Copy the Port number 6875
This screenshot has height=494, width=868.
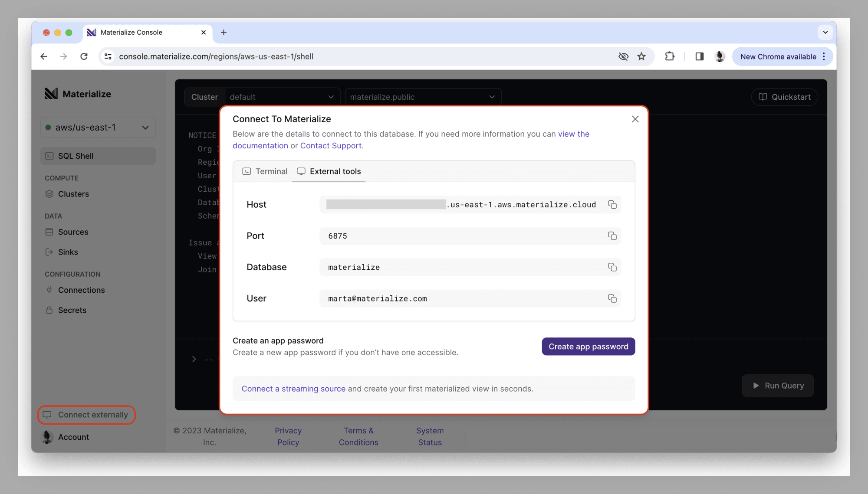tap(611, 236)
